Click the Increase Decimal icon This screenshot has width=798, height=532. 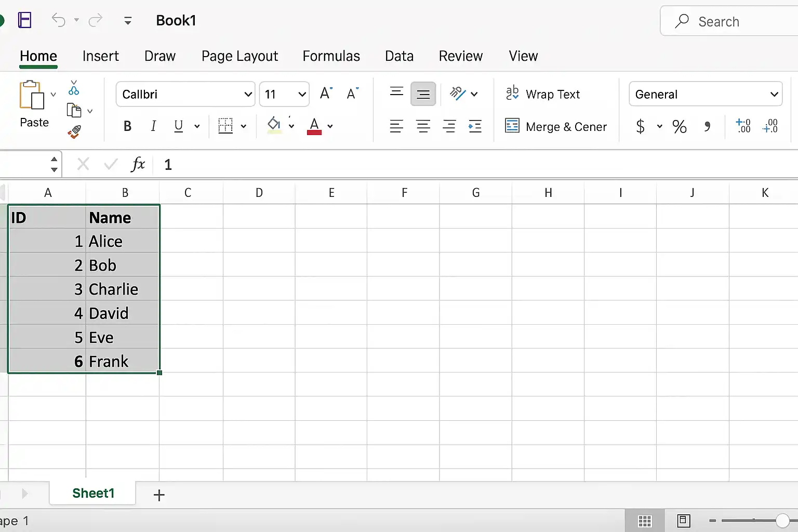point(743,126)
